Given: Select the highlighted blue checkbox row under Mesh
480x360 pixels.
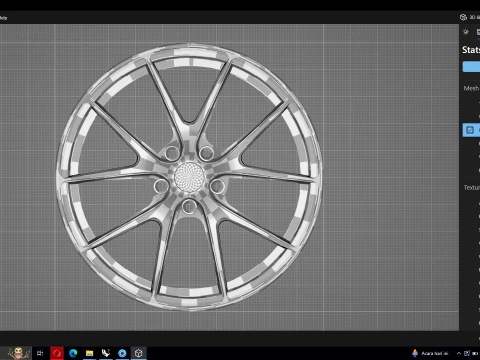Looking at the screenshot, I should [471, 130].
